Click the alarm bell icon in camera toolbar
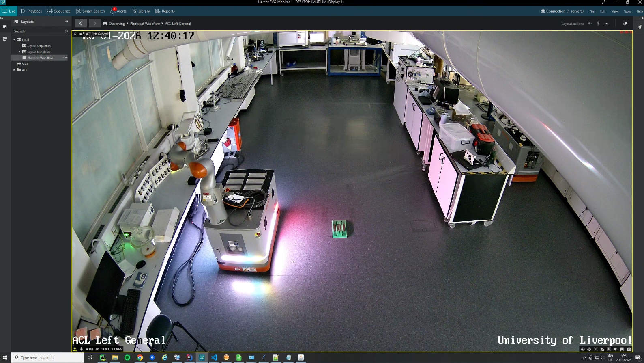The width and height of the screenshot is (644, 363). click(616, 349)
